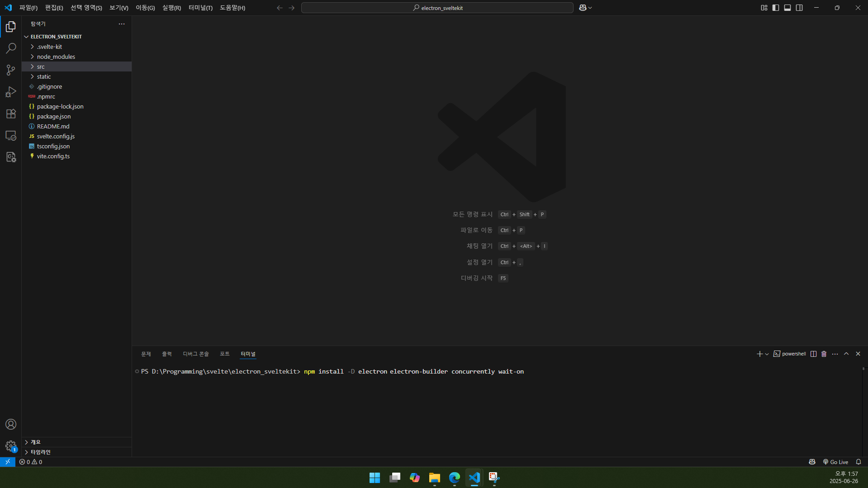The width and height of the screenshot is (868, 488).
Task: Open Explorer more actions ellipsis
Action: click(x=122, y=24)
